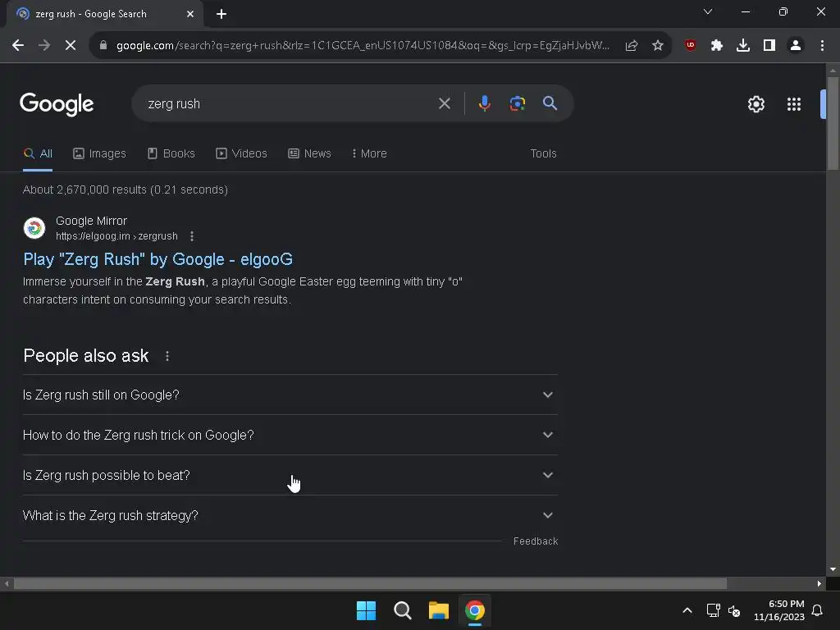This screenshot has height=630, width=840.
Task: Submit search with the magnifying glass icon
Action: pos(550,103)
